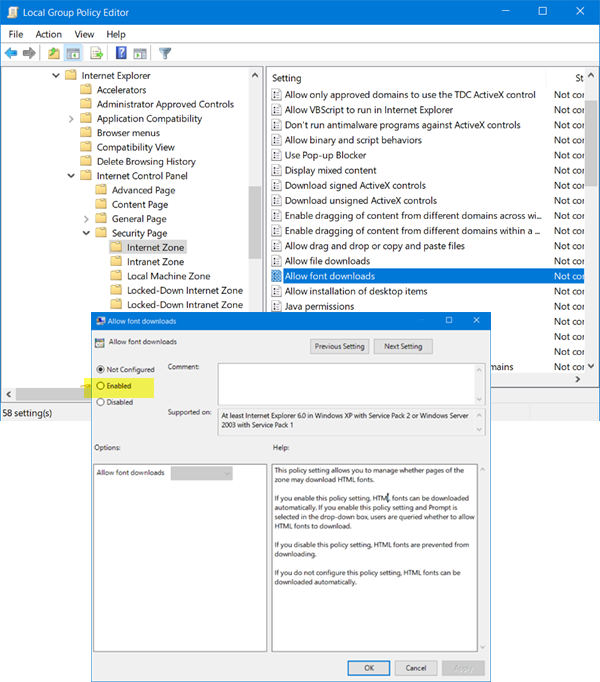Toggle the Show/Hide console tree icon
This screenshot has width=600, height=682.
click(x=73, y=53)
